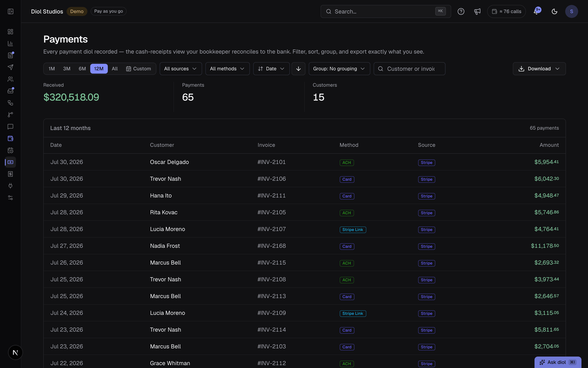Click the ACH badge in #INV-2115 row
588x368 pixels.
point(347,263)
